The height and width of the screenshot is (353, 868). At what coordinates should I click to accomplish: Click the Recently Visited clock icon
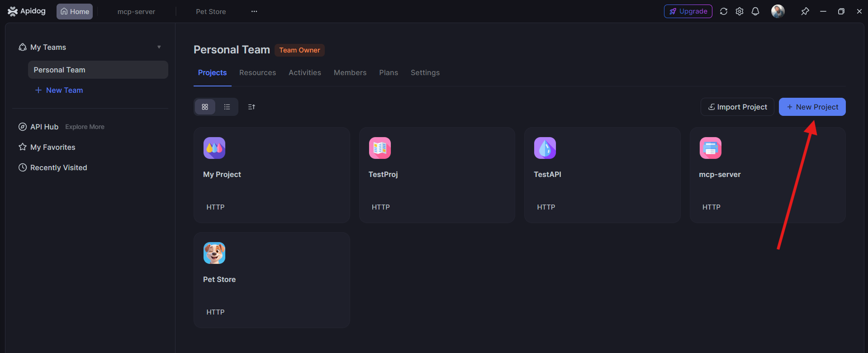point(23,167)
